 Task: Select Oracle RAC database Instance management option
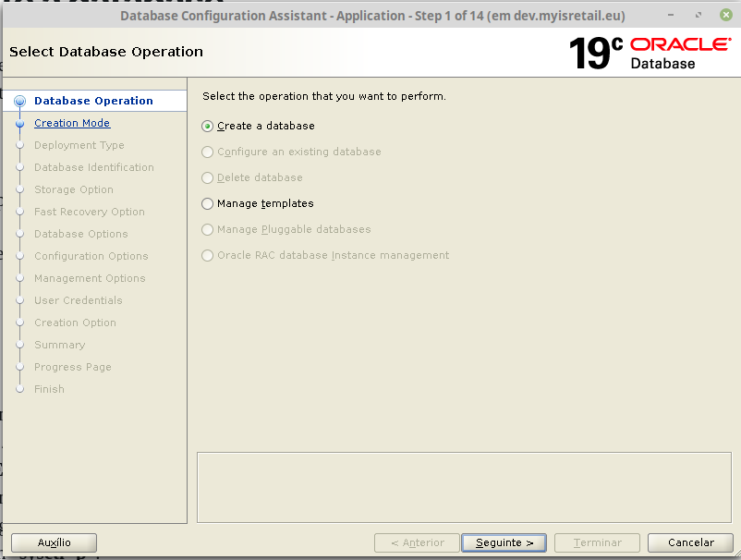[x=207, y=256]
